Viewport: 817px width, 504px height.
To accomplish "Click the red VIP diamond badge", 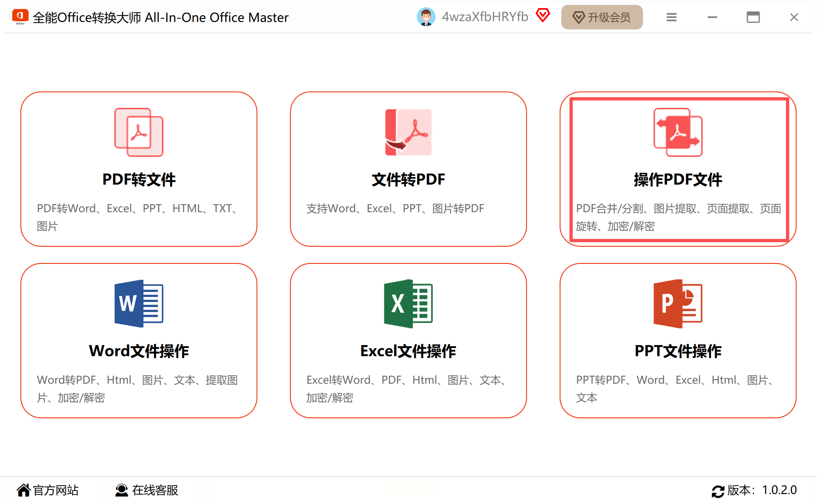I will (x=543, y=16).
